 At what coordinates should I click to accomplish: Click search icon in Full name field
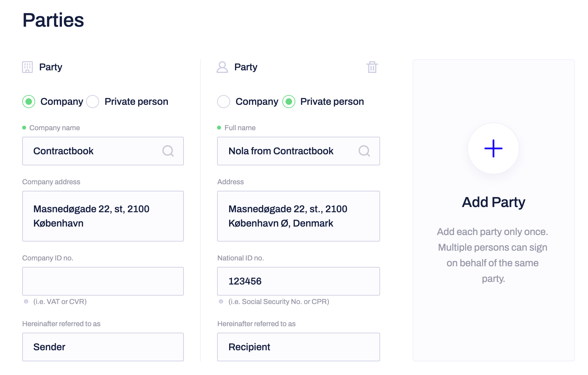[364, 151]
